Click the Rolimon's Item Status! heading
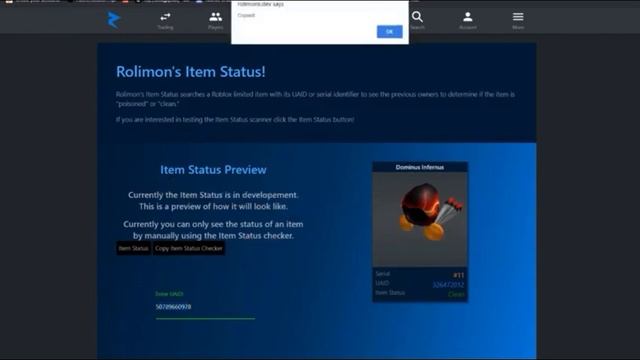Screen dimensions: 640x360 (191, 72)
